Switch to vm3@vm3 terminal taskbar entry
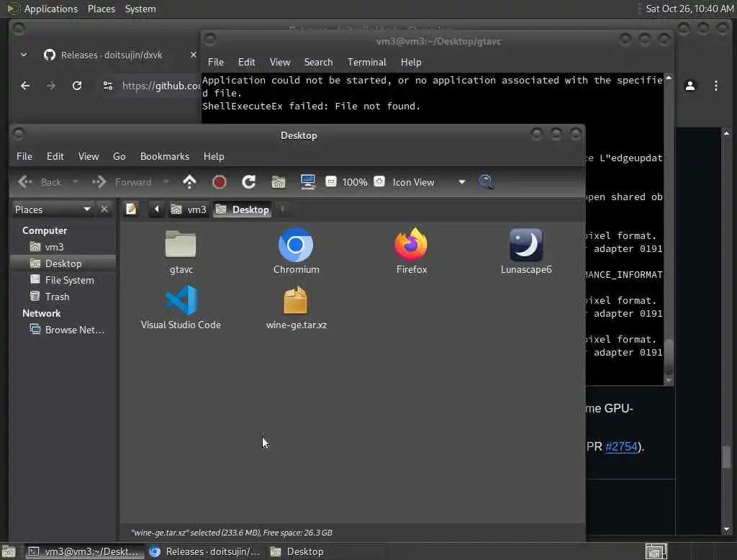 (x=83, y=551)
